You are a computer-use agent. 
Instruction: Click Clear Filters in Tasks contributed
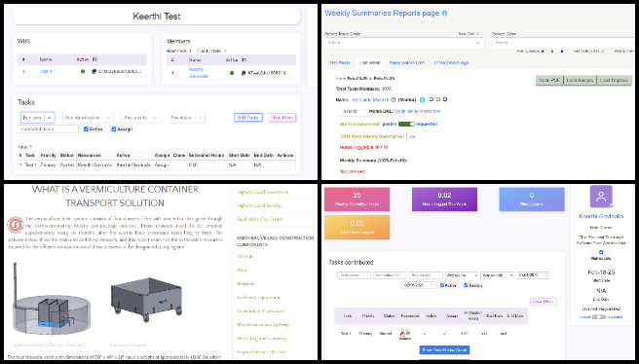(x=543, y=302)
